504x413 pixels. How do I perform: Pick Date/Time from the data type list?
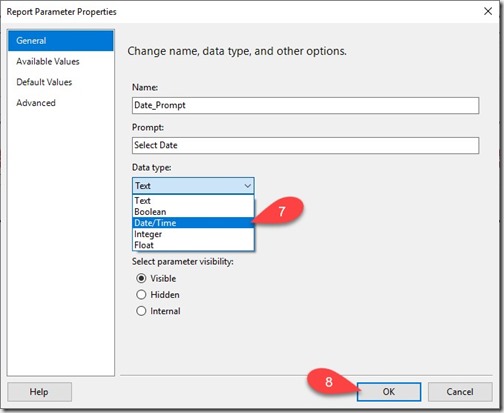tap(193, 223)
